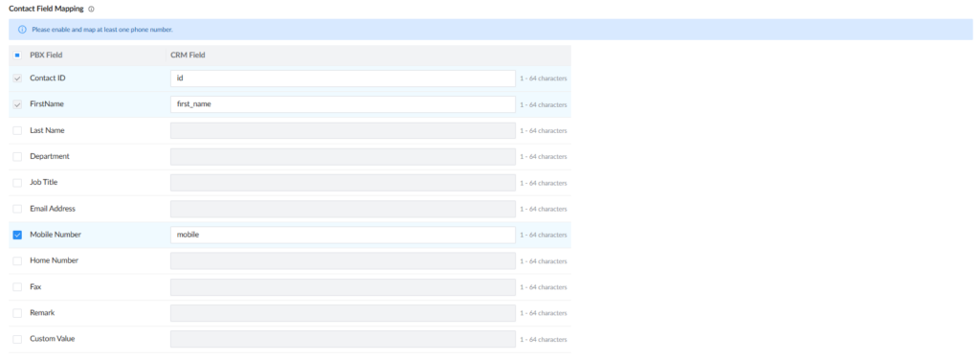The height and width of the screenshot is (360, 980).
Task: Enable the Job Title checkbox
Action: (17, 183)
